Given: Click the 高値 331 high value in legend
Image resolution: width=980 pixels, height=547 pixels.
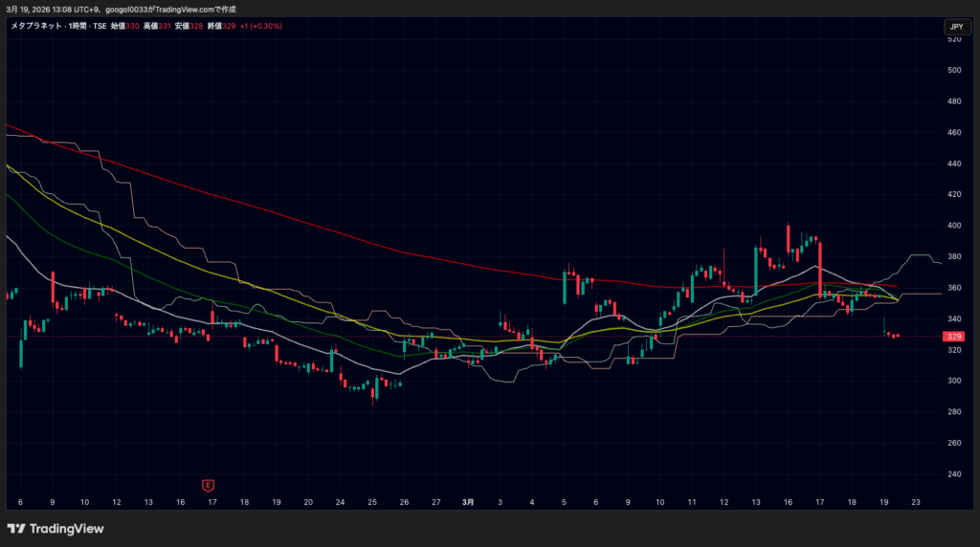Looking at the screenshot, I should (157, 26).
